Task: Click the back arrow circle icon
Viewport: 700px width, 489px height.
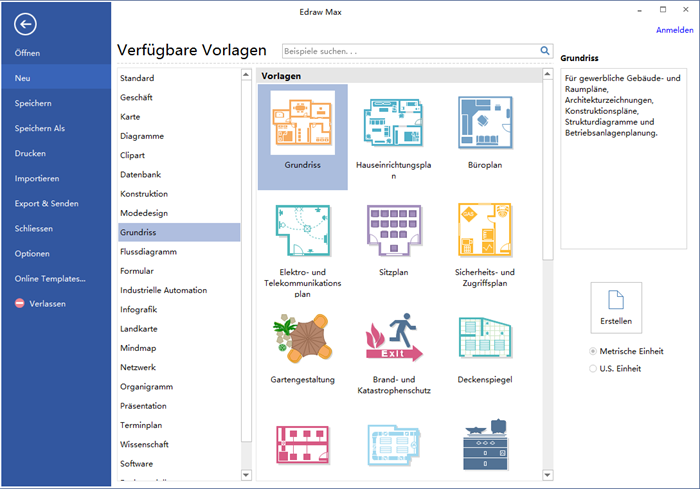Action: click(x=25, y=24)
